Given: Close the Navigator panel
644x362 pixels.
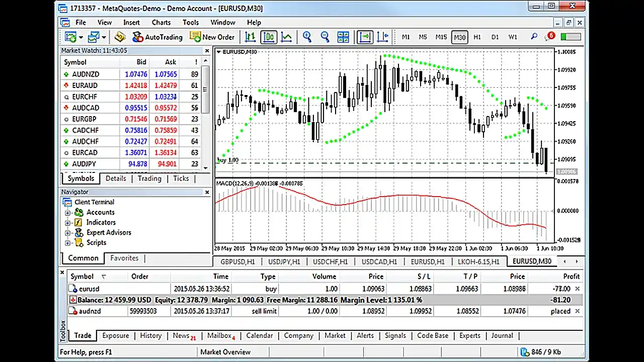Looking at the screenshot, I should (x=207, y=192).
